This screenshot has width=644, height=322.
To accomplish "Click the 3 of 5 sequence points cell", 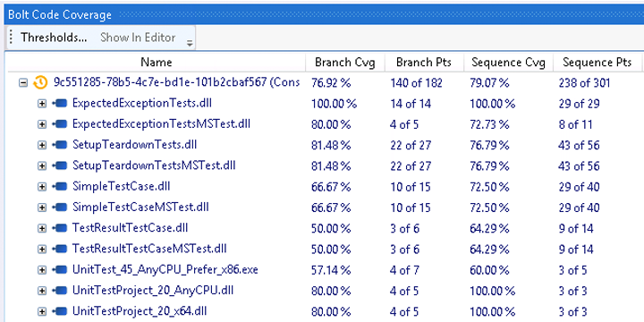I will pyautogui.click(x=572, y=270).
